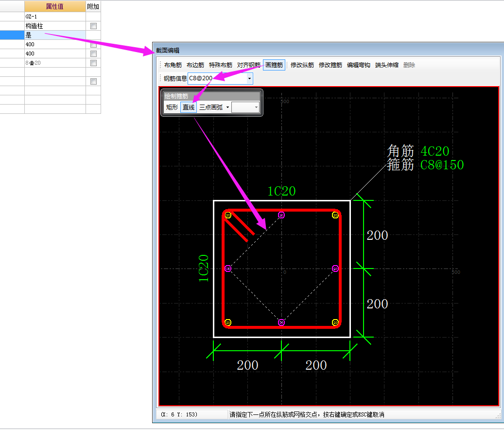Click the bottom-right yellow corner rebar point

click(x=335, y=322)
